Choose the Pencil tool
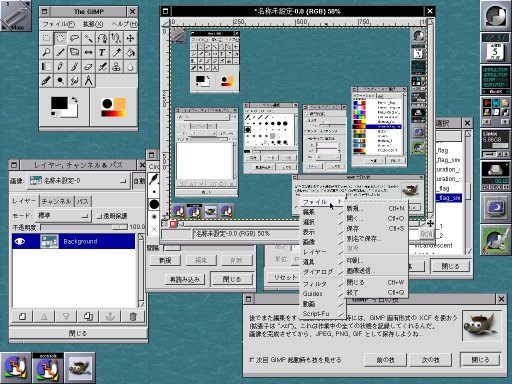 coord(60,66)
